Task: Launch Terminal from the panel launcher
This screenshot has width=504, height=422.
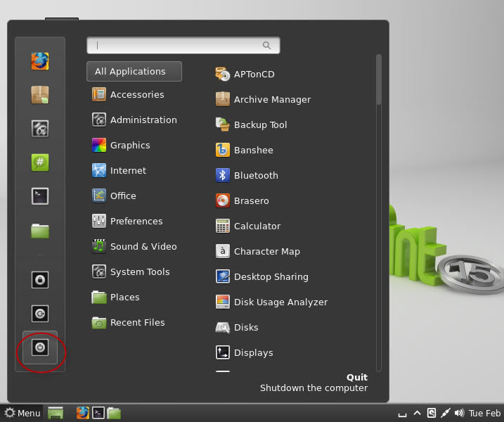Action: point(98,413)
